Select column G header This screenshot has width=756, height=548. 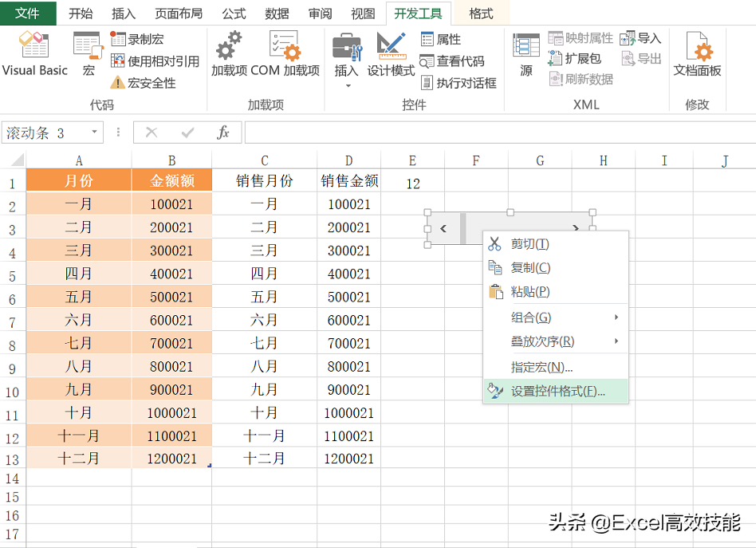coord(540,160)
